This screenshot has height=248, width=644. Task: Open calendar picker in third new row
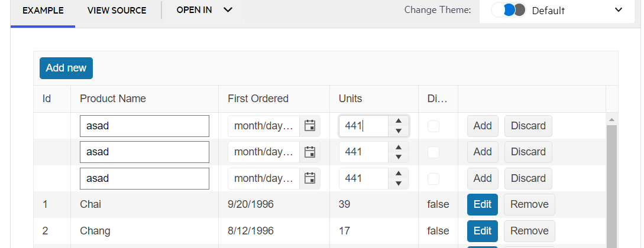(309, 178)
